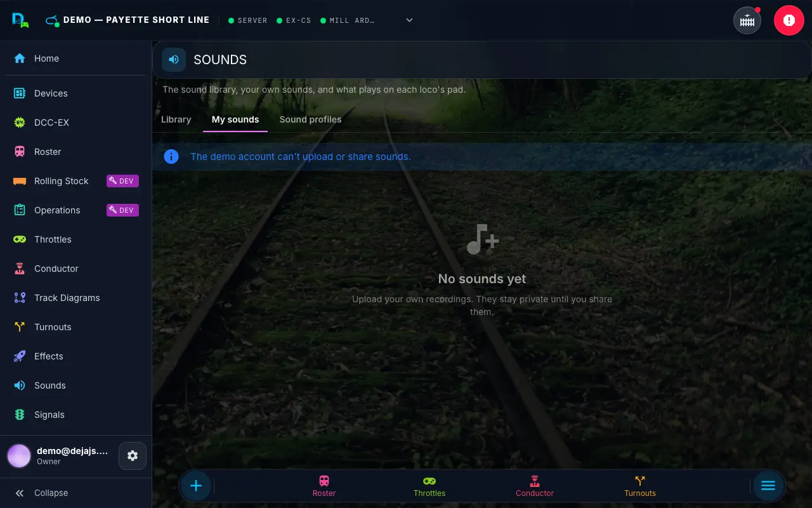Click the MILL ARD… status indicator
812x508 pixels.
click(348, 20)
